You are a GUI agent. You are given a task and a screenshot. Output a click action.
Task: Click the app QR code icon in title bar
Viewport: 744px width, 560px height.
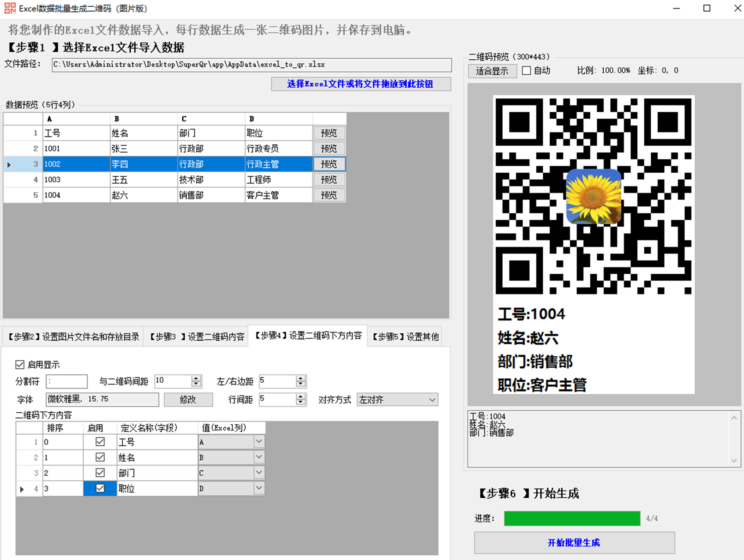tap(9, 8)
